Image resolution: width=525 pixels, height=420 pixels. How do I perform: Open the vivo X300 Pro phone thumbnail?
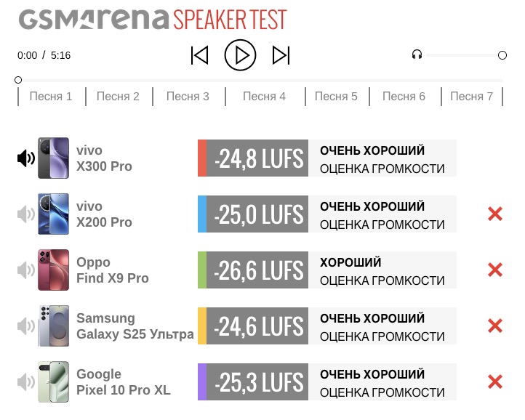53,158
